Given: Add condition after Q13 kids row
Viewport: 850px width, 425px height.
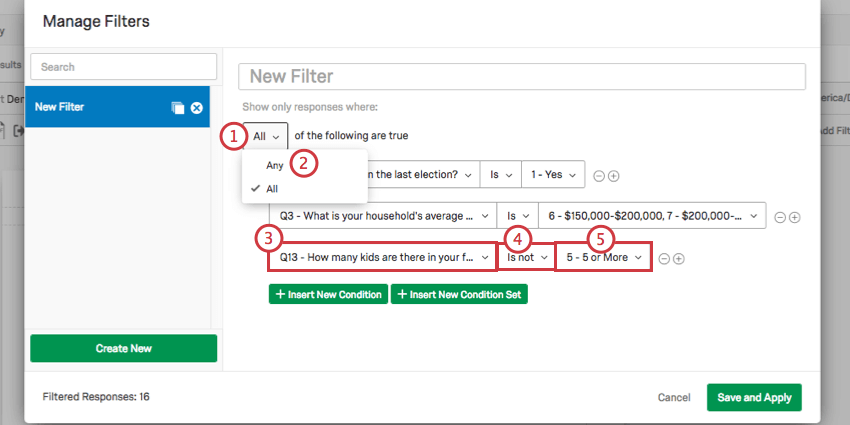Looking at the screenshot, I should 678,259.
